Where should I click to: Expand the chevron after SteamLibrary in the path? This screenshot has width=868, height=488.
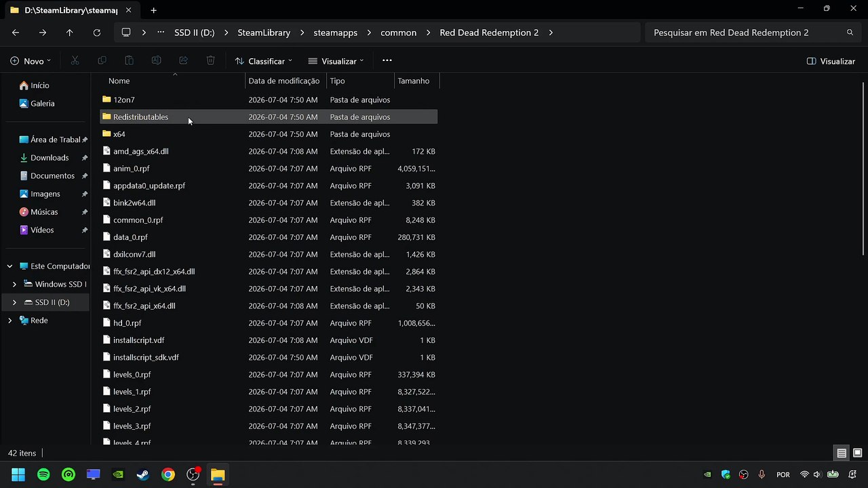(x=301, y=33)
